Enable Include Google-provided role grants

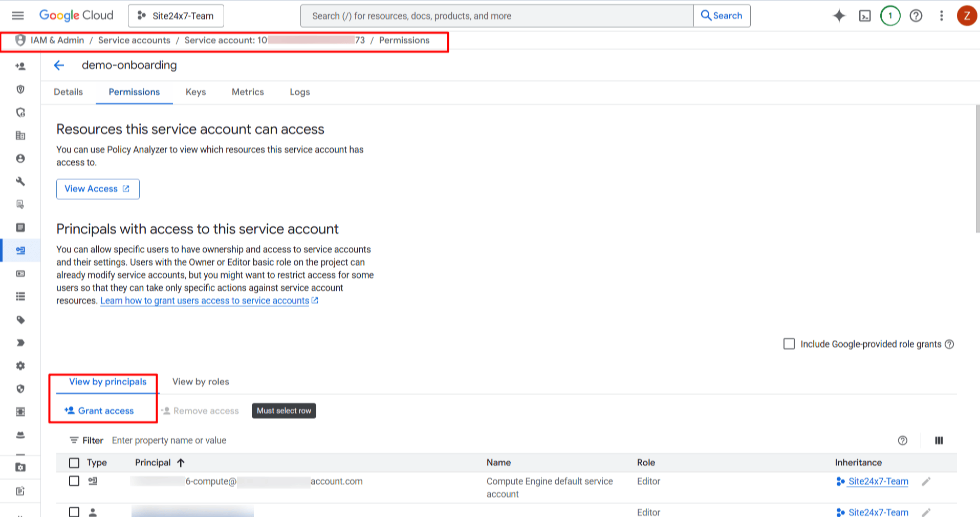click(x=789, y=344)
